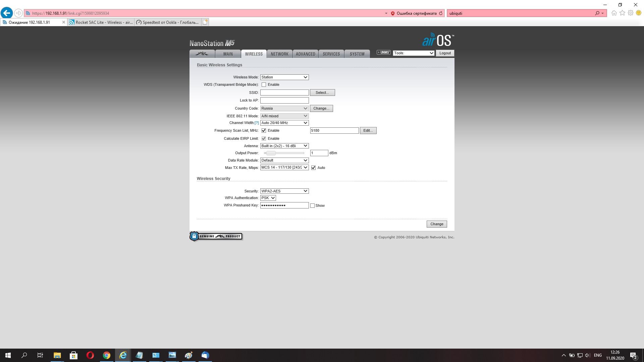
Task: Switch to NETWORK tab
Action: 280,54
